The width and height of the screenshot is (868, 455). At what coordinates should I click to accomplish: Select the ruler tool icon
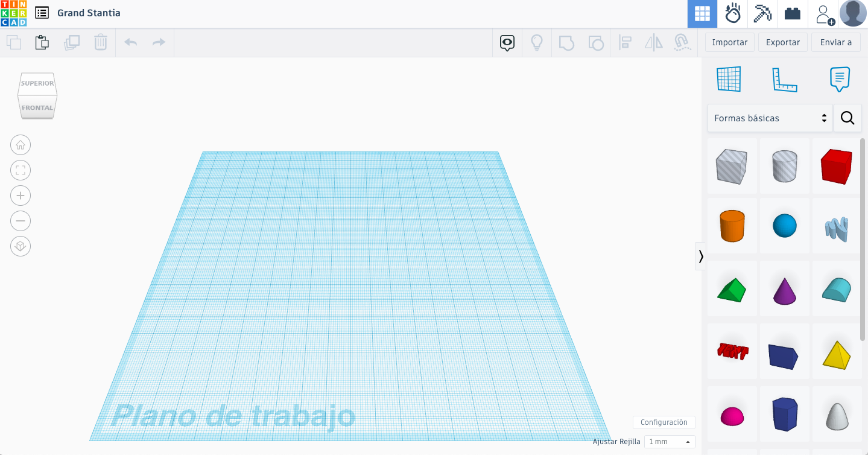coord(784,80)
